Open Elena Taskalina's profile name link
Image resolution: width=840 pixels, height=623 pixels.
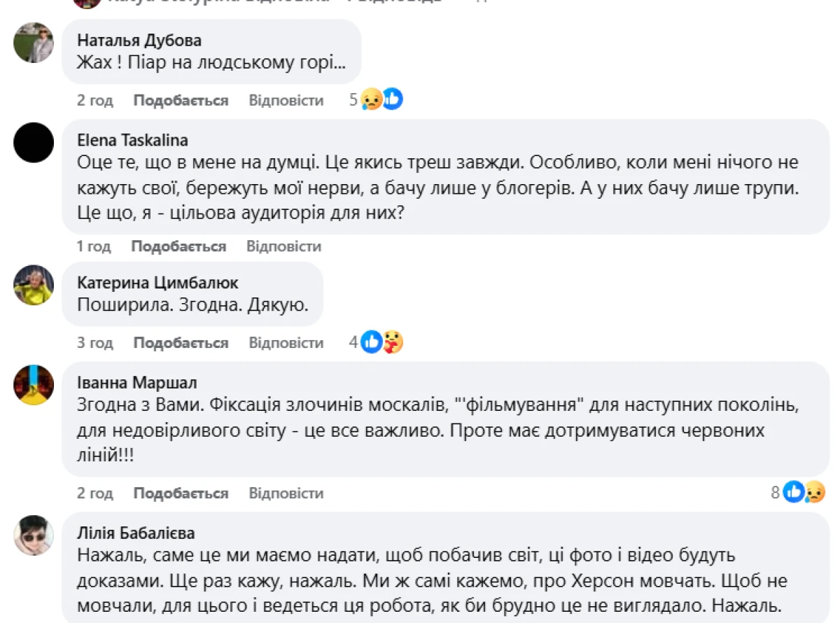tap(132, 140)
